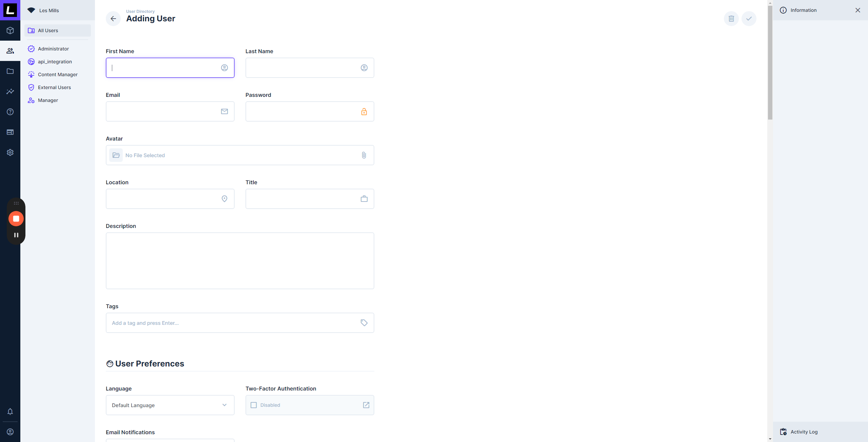Click the Last Name person icon

364,68
